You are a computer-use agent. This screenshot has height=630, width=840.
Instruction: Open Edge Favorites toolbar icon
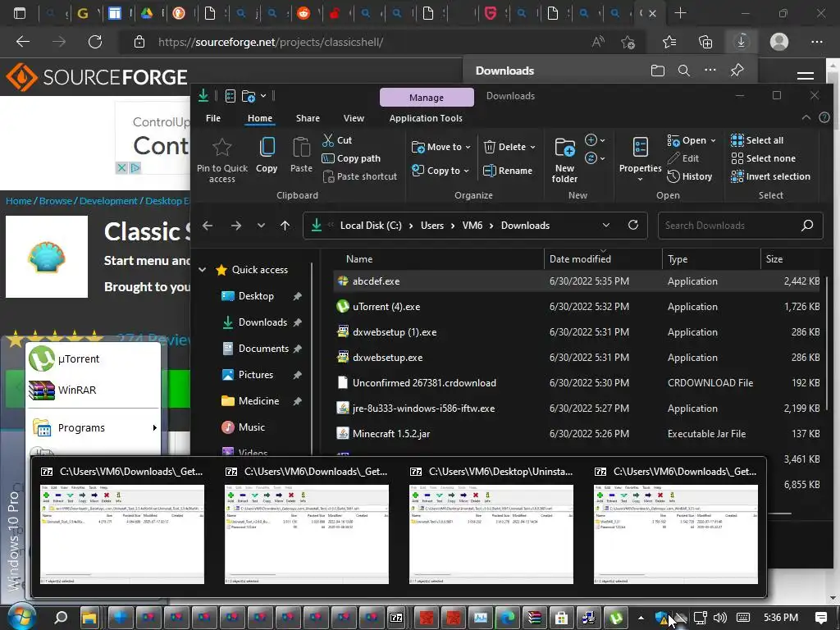pyautogui.click(x=669, y=42)
